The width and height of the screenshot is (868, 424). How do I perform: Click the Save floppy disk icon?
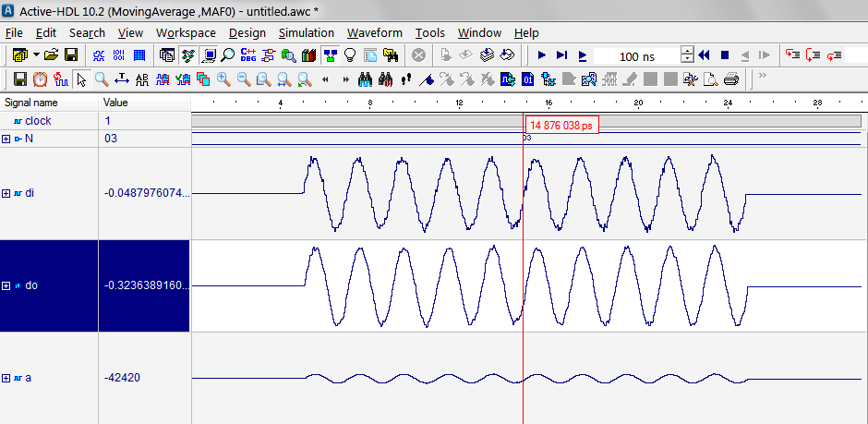pyautogui.click(x=70, y=55)
